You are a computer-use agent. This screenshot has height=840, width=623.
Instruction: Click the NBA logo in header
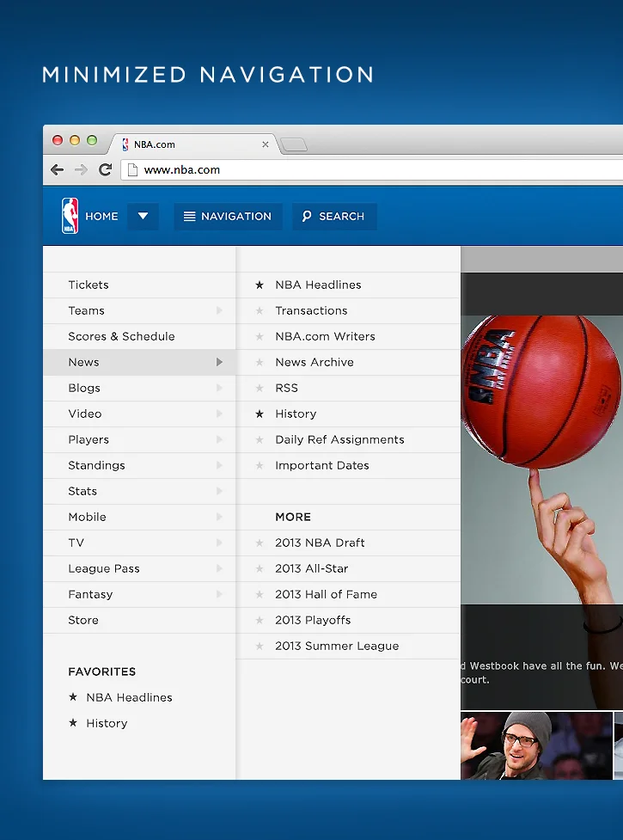(x=70, y=216)
